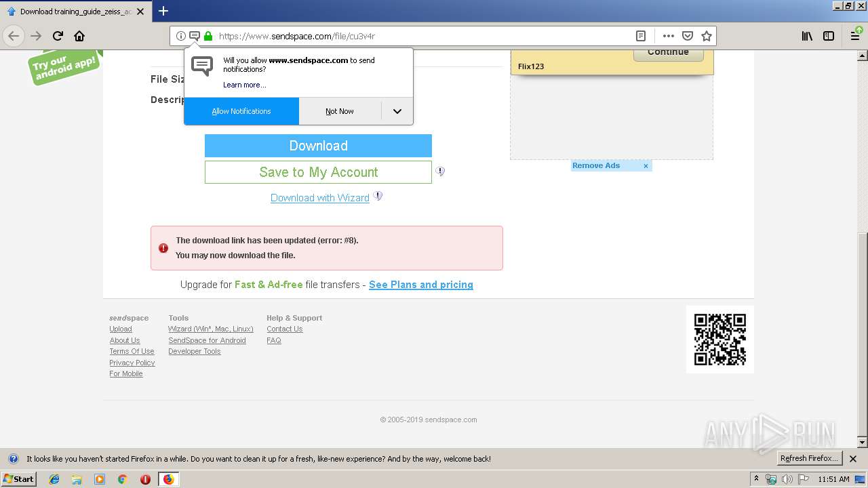This screenshot has height=488, width=868.
Task: Bookmark this page with the star
Action: 706,36
